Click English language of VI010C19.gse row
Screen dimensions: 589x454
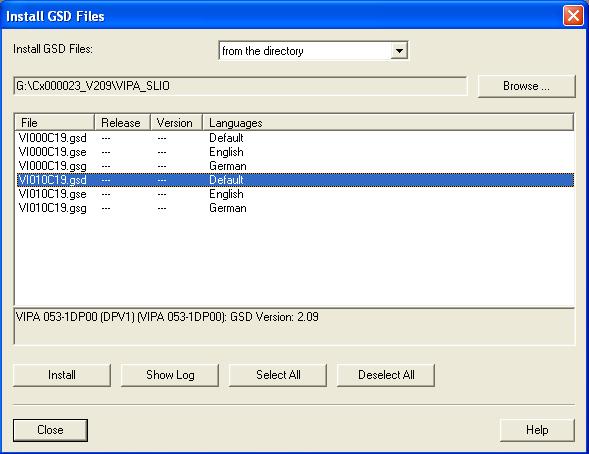(226, 194)
